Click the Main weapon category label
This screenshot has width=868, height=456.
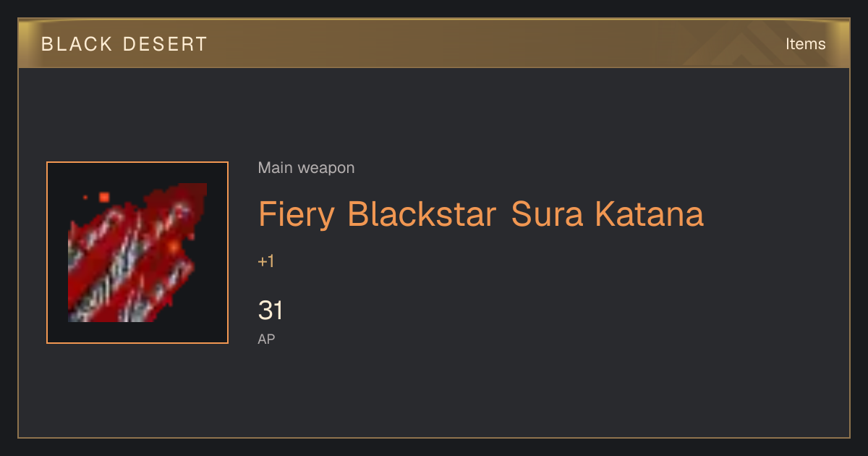coord(306,168)
